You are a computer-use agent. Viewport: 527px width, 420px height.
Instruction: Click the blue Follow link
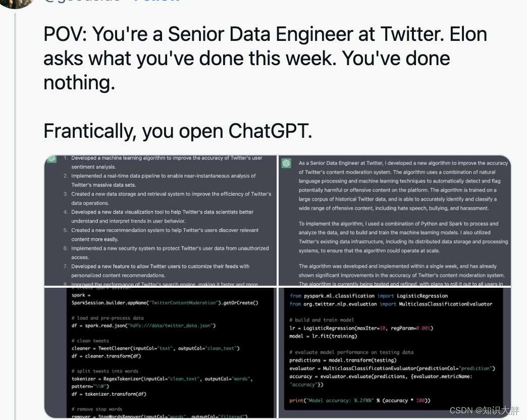[156, 1]
